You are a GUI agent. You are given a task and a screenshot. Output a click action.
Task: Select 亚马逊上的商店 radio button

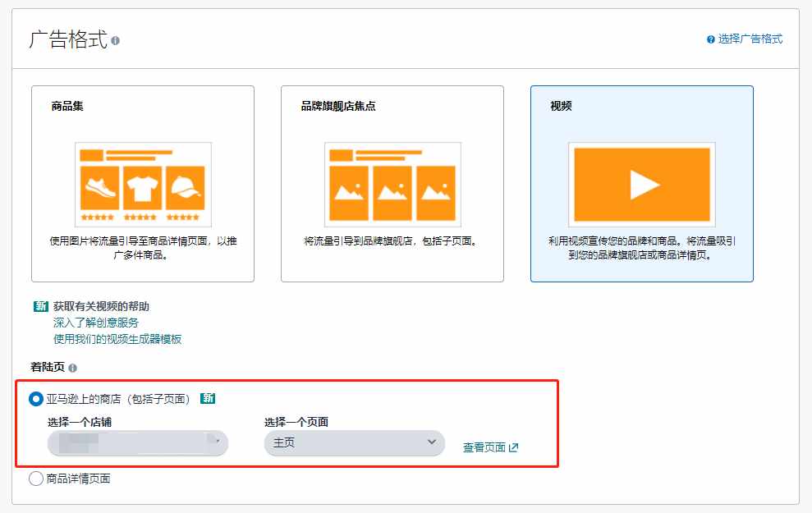(x=36, y=399)
